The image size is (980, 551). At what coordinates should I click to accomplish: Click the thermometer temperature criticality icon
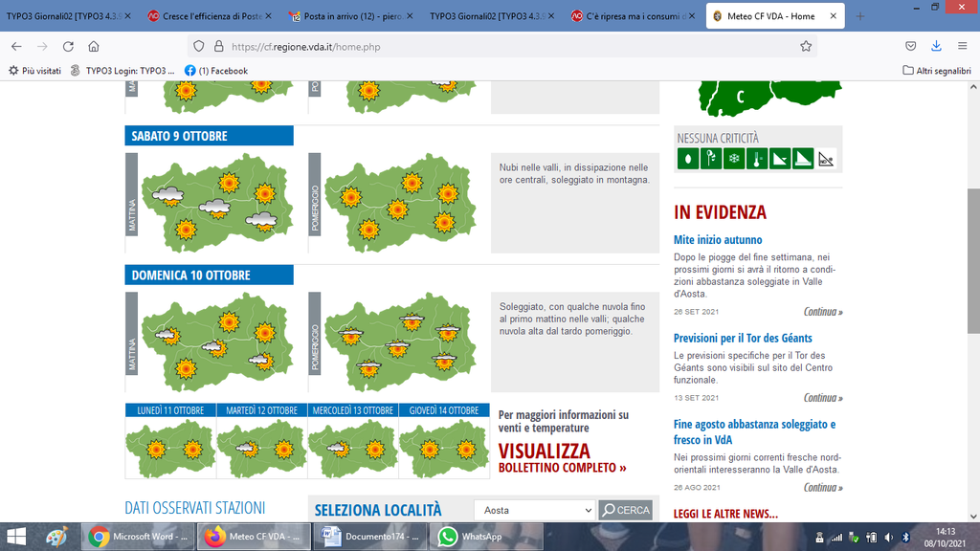pyautogui.click(x=757, y=159)
